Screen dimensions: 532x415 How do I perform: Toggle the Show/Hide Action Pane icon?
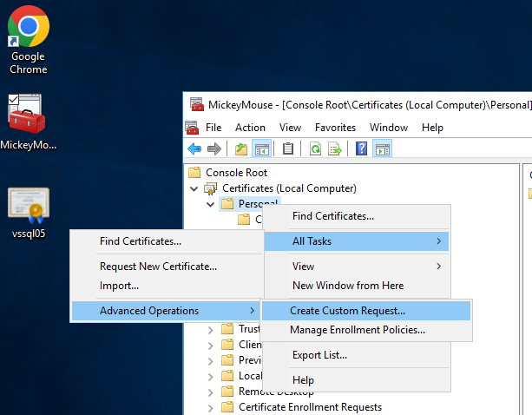[x=382, y=148]
